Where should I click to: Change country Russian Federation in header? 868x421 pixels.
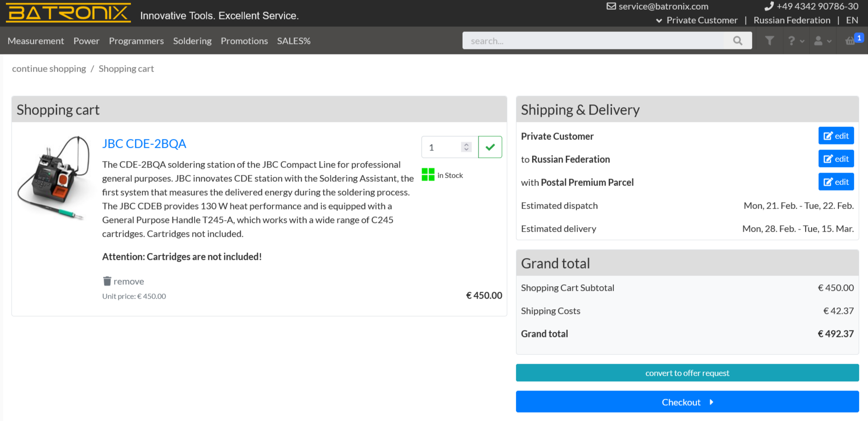click(792, 20)
